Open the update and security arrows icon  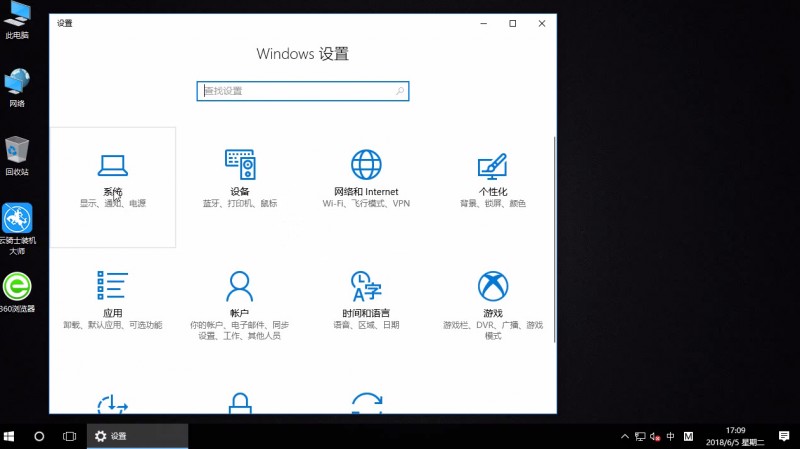(x=367, y=403)
